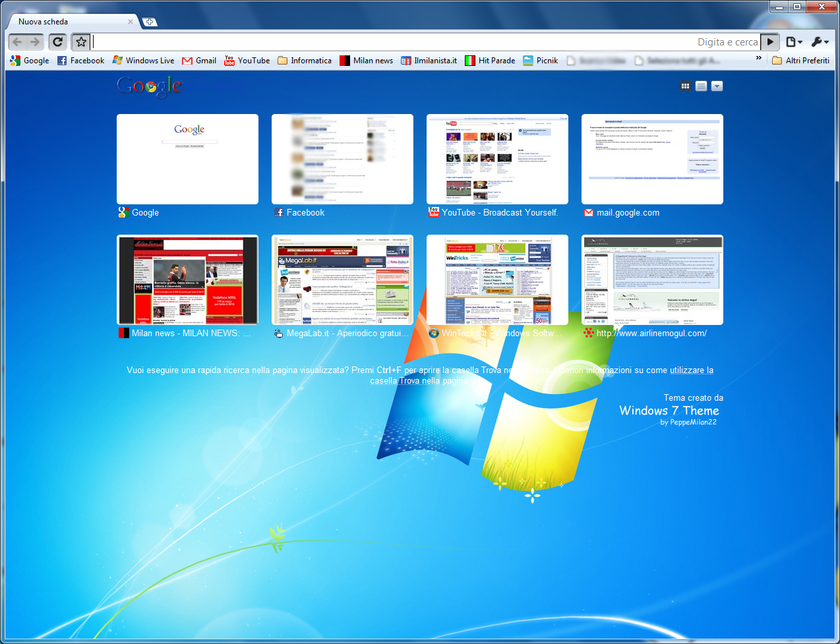Switch to thumbnail grid view
Viewport: 840px width, 644px height.
686,86
